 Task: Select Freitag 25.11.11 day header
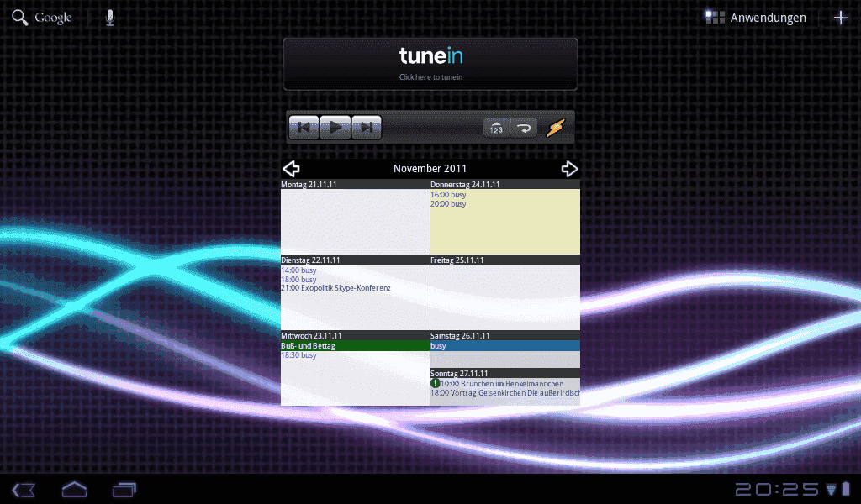pos(505,260)
